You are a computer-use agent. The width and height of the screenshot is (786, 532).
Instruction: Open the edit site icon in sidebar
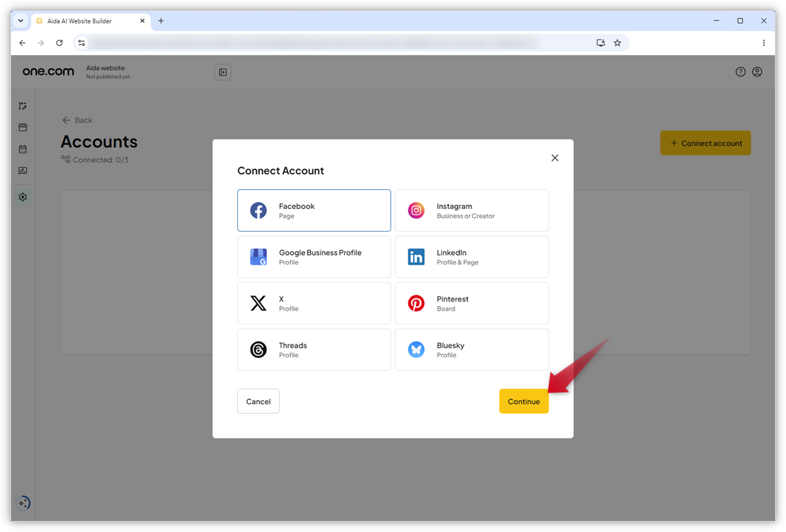point(23,106)
